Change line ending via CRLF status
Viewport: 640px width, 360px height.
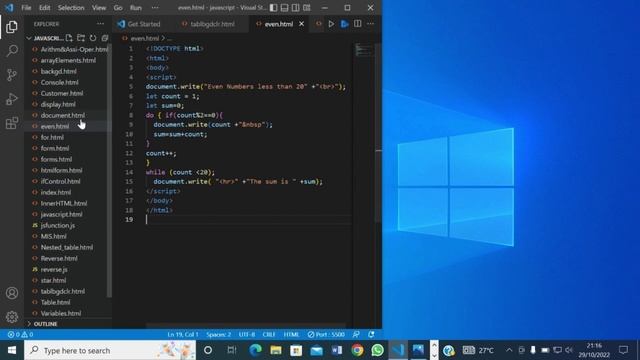[x=269, y=334]
